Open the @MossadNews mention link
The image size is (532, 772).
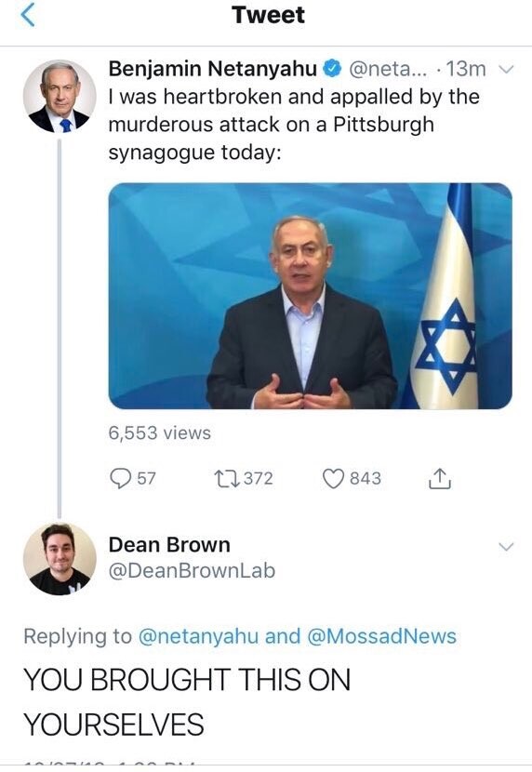[x=382, y=636]
